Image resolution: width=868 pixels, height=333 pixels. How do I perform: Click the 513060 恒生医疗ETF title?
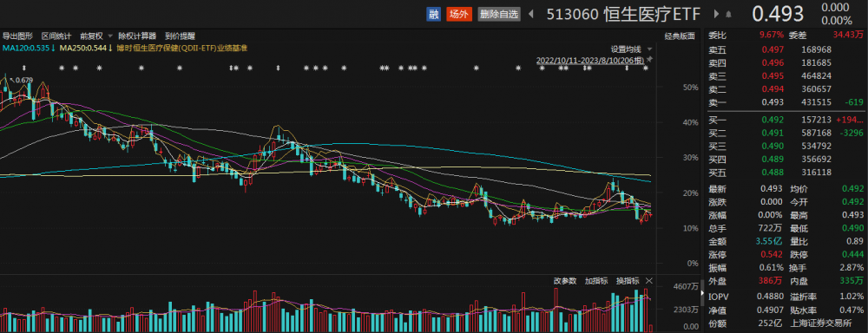click(623, 15)
